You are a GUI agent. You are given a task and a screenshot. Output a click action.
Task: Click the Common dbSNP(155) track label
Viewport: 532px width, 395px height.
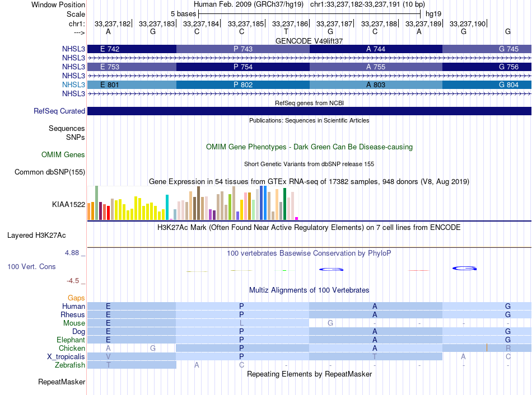point(50,172)
